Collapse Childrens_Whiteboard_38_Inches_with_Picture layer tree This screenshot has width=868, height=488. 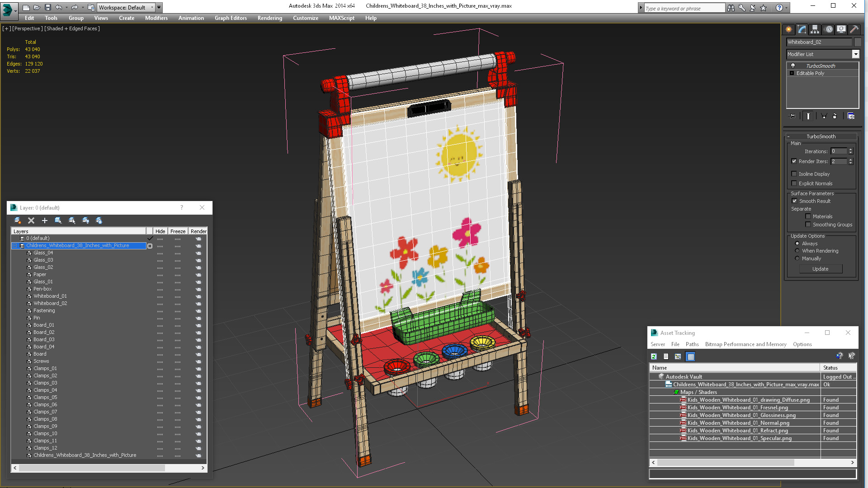[x=15, y=246]
